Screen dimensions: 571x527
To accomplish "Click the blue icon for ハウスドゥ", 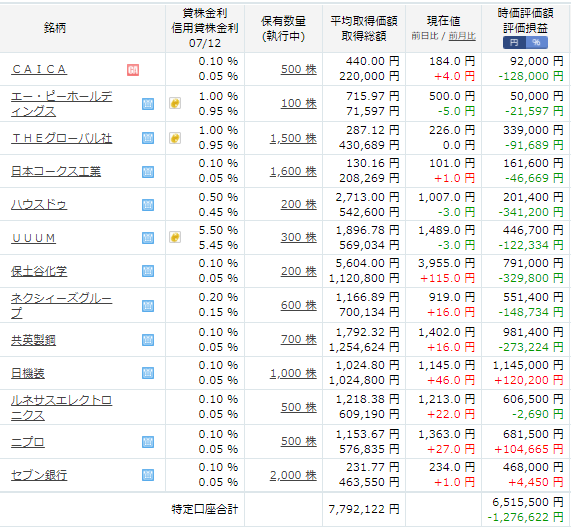I will (148, 205).
